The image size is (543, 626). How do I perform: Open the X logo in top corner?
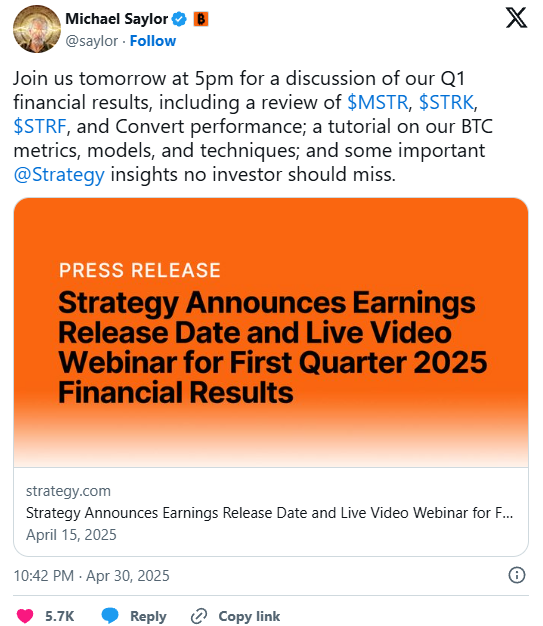(x=516, y=18)
